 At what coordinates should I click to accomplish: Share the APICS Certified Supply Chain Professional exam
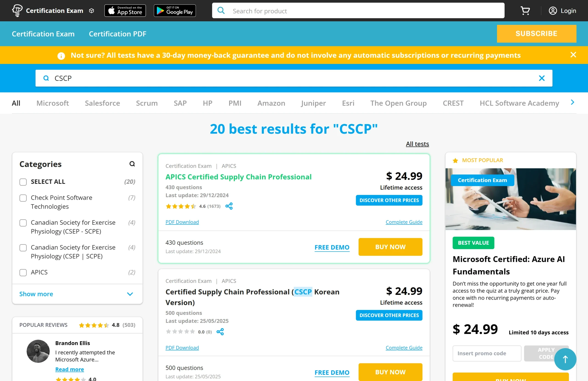tap(229, 206)
